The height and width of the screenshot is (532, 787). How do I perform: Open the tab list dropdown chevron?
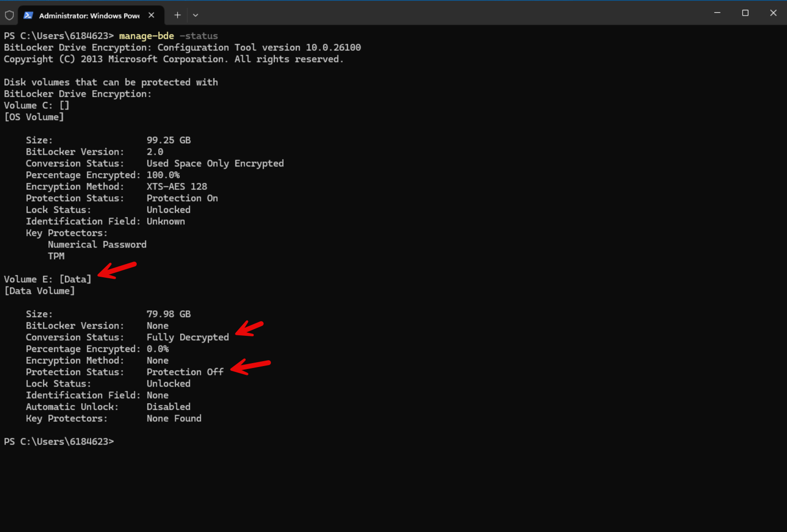195,15
